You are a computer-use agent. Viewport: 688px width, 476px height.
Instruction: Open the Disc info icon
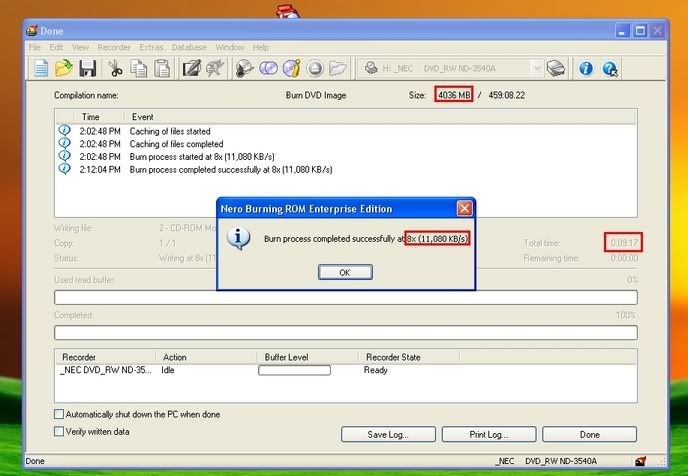tap(291, 68)
